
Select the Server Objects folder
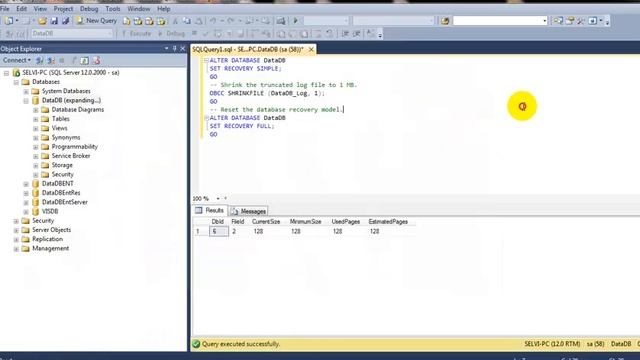[x=51, y=230]
